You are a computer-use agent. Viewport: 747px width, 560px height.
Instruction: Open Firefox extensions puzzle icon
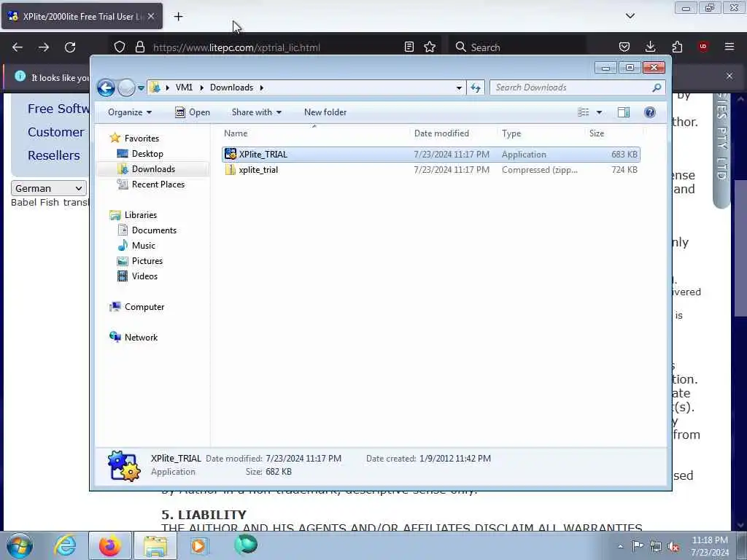click(x=677, y=47)
